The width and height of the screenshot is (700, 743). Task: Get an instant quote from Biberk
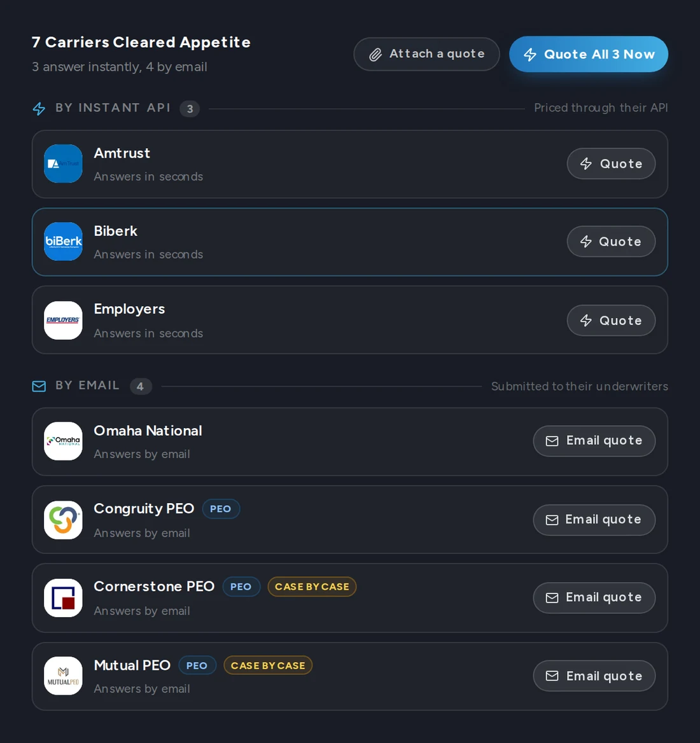pos(612,241)
